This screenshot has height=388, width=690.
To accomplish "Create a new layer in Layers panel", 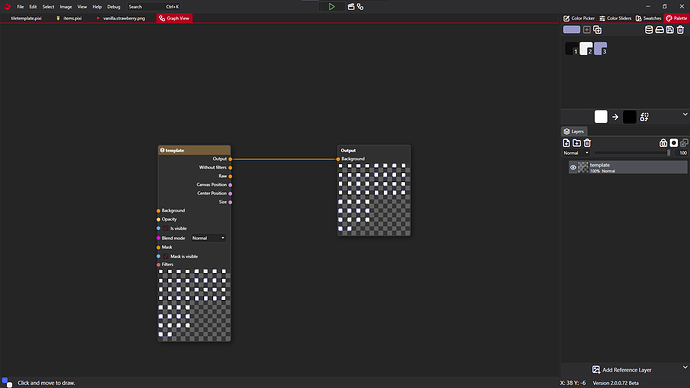I will point(566,143).
